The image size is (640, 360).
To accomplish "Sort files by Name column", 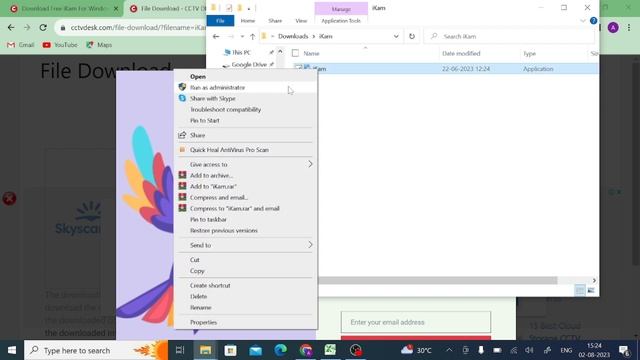I will [311, 53].
